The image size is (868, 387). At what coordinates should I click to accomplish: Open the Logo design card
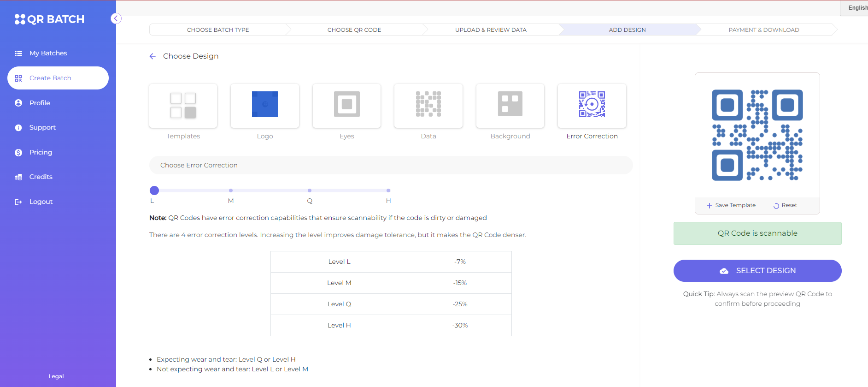tap(265, 106)
